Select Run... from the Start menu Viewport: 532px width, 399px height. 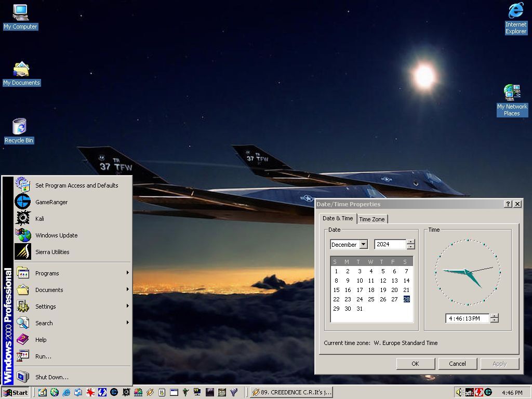(43, 356)
